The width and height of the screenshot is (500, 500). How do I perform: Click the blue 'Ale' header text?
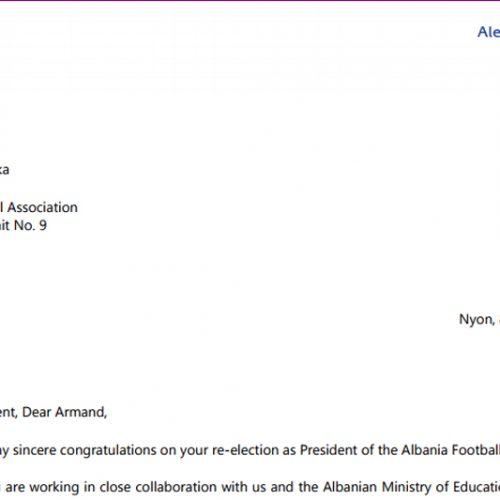[489, 32]
